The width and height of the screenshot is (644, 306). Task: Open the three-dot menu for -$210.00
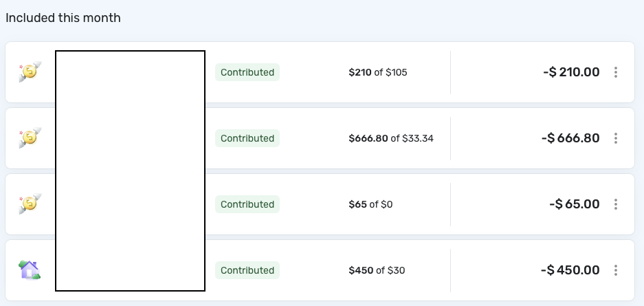[x=616, y=72]
